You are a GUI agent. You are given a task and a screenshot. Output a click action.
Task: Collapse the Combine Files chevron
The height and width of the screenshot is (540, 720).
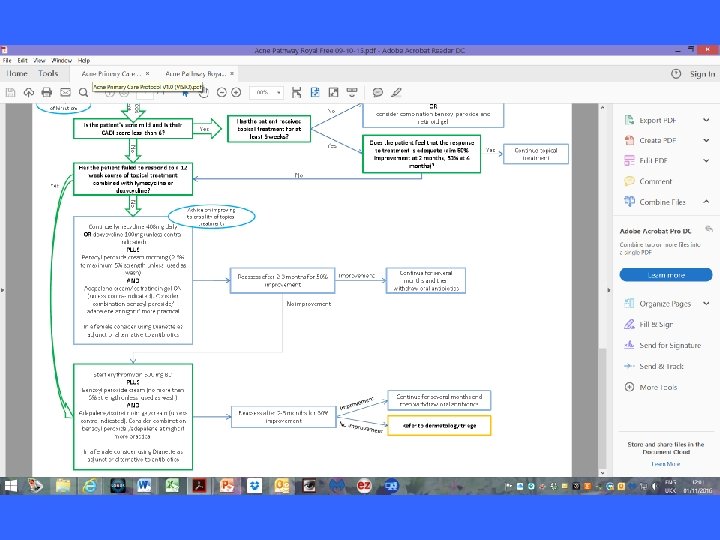tap(706, 202)
